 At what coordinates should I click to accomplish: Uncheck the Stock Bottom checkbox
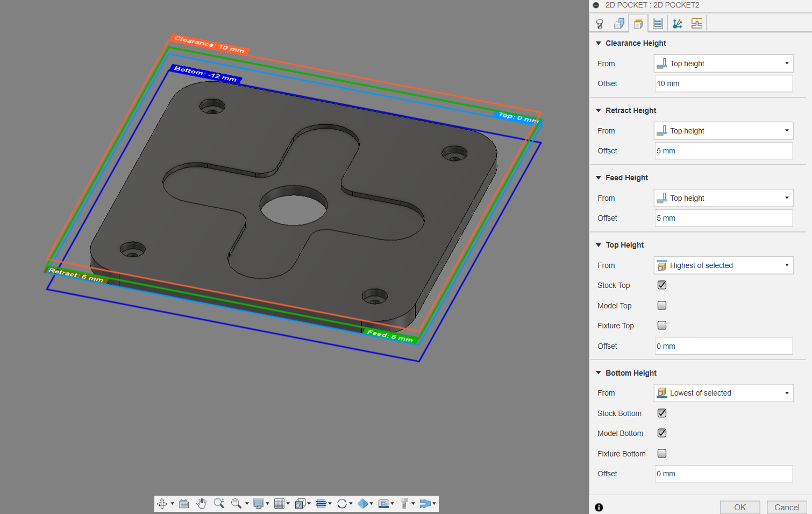point(662,413)
